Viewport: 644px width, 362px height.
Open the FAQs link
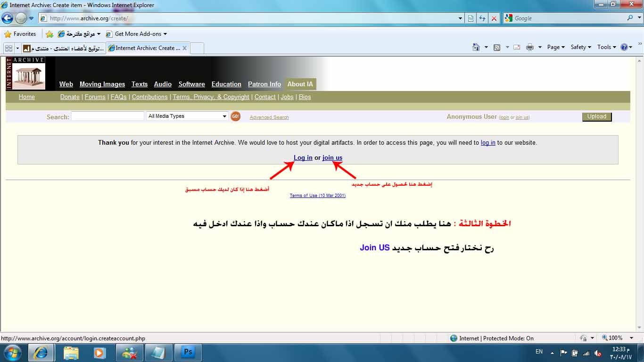119,97
